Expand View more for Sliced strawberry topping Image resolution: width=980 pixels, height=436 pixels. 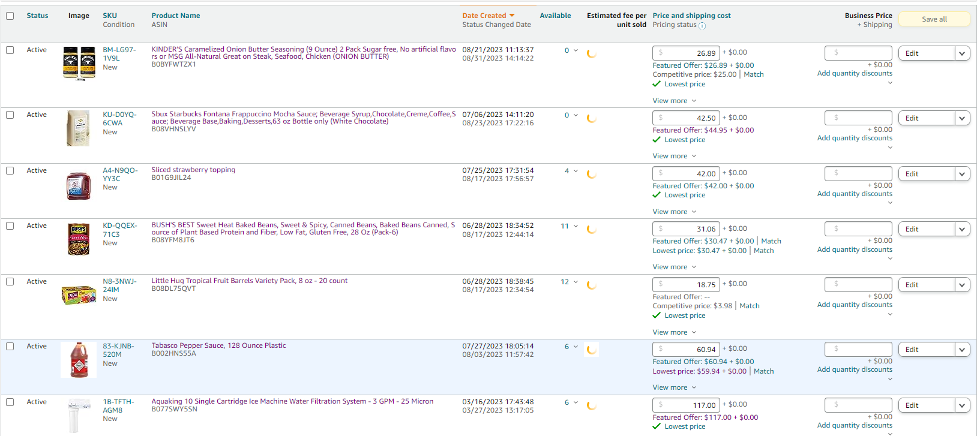point(675,212)
